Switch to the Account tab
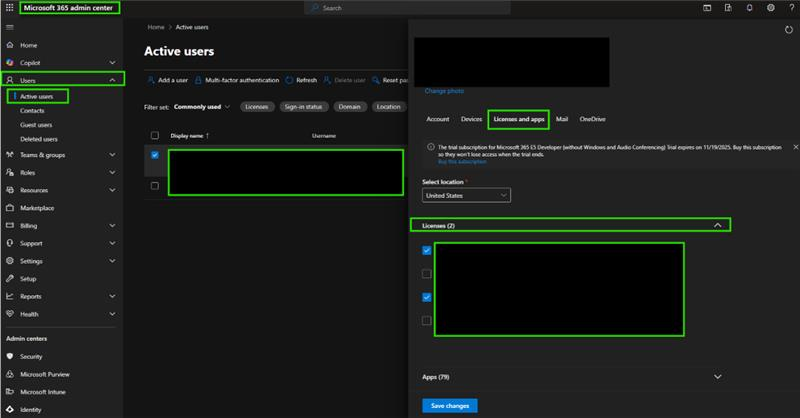 coord(438,119)
